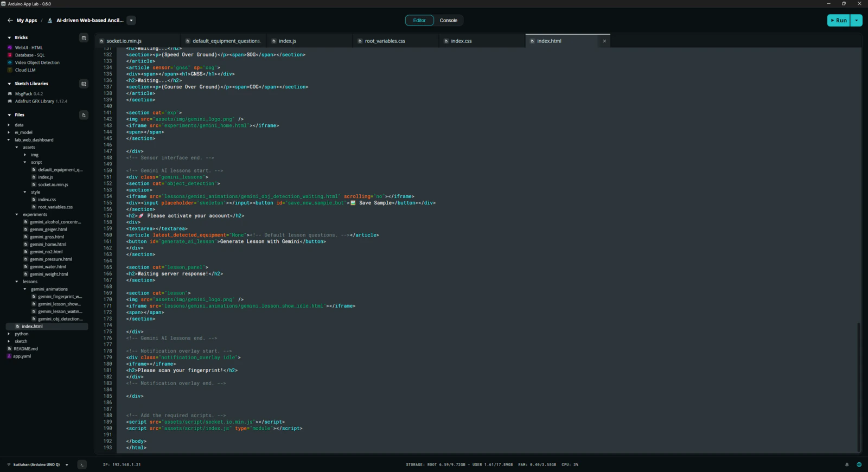868x472 pixels.
Task: Switch to index.css editor tab
Action: click(482, 41)
